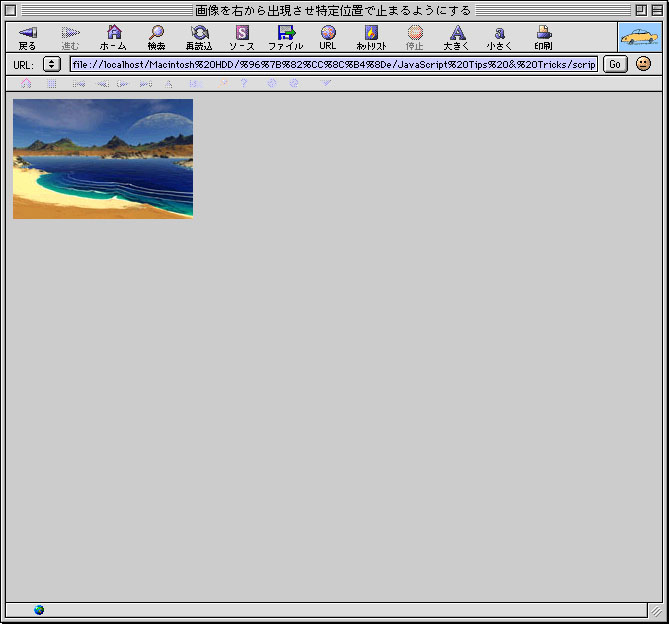Click the window close box

11,10
